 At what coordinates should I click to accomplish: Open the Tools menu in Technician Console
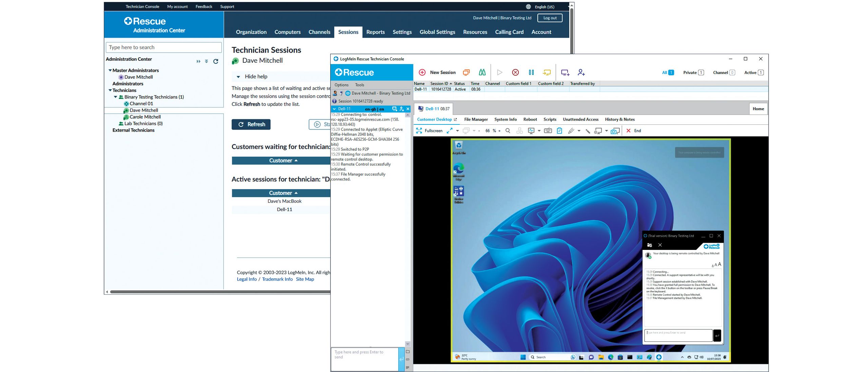coord(359,85)
